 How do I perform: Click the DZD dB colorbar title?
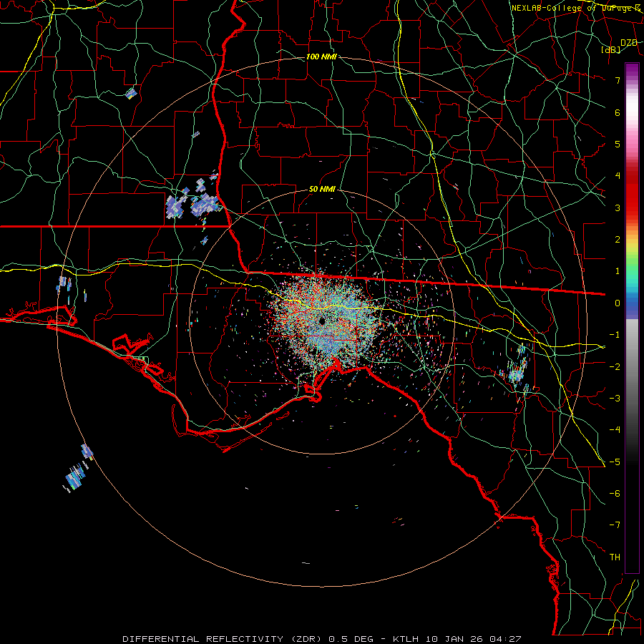(x=619, y=46)
